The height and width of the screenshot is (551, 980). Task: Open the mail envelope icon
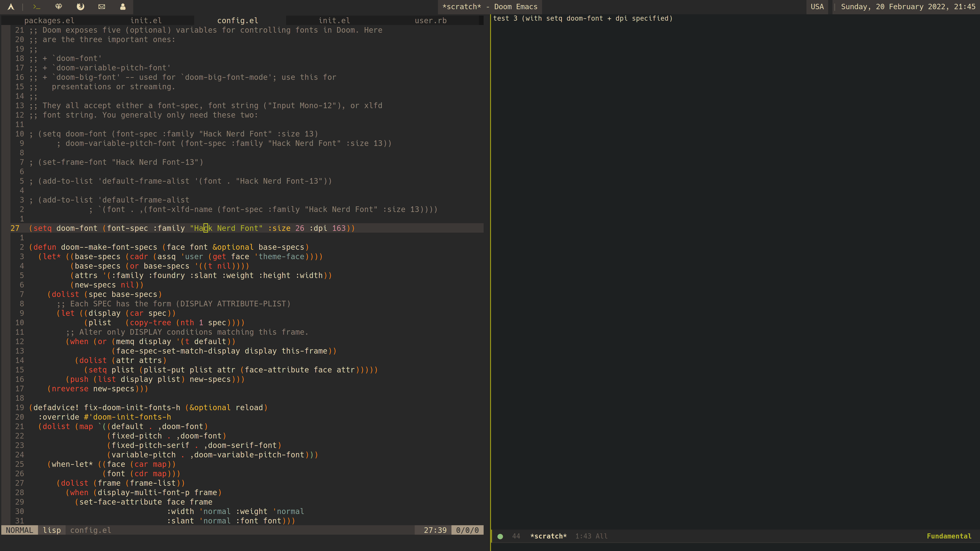102,6
